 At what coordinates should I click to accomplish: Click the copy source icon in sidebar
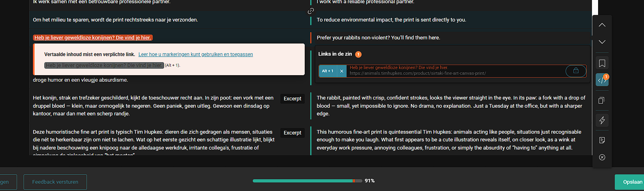coord(602,100)
